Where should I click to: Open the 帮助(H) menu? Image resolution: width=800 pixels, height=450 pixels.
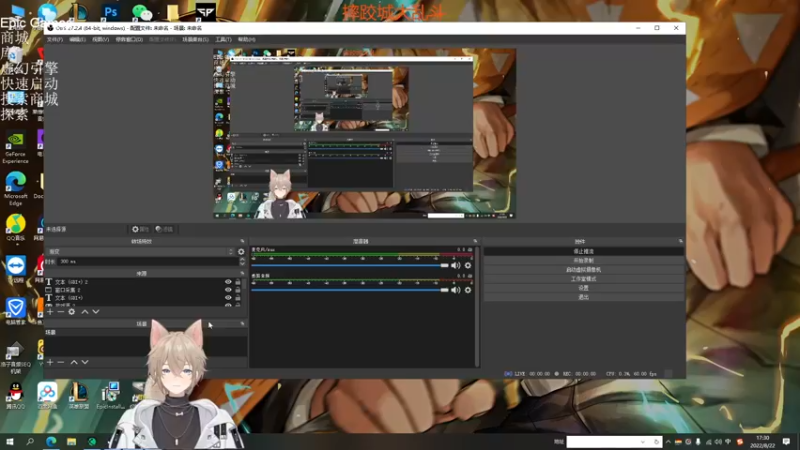click(x=246, y=39)
